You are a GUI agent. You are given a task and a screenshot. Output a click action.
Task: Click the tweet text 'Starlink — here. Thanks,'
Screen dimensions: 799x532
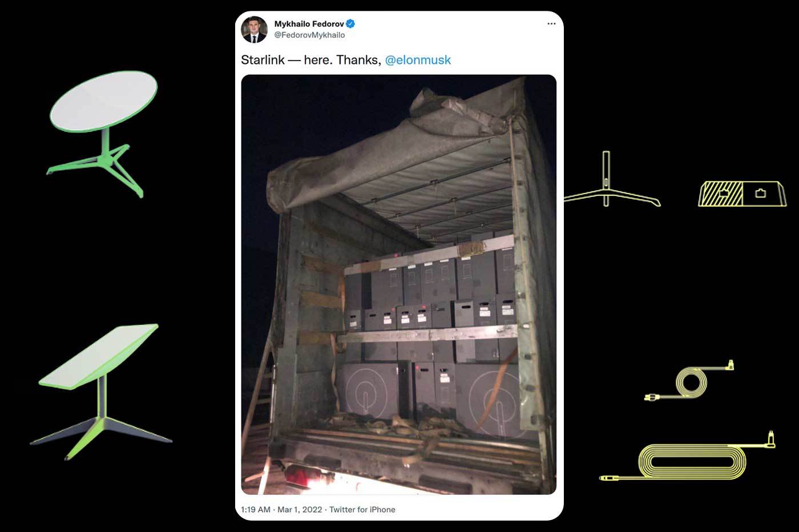tap(311, 60)
